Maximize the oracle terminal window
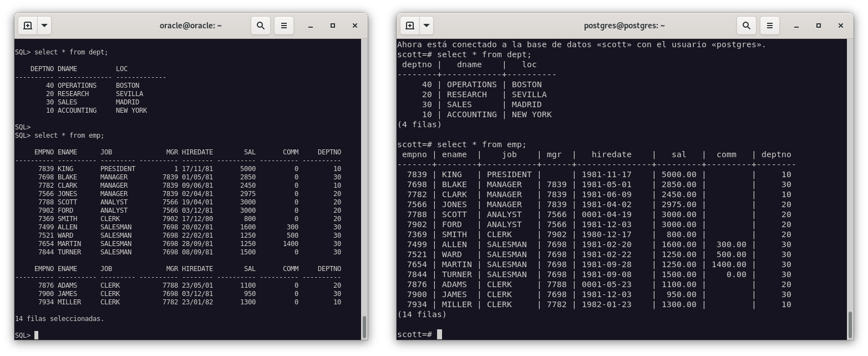The image size is (868, 356). (333, 26)
